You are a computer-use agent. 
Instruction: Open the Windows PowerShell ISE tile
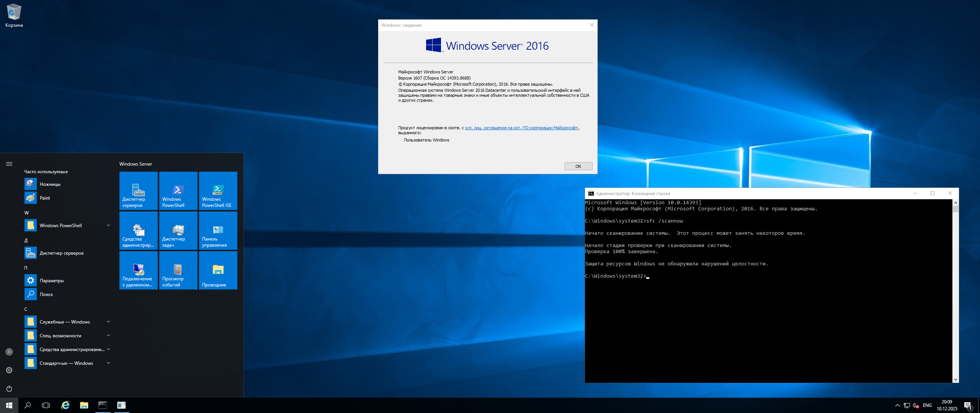pos(218,191)
